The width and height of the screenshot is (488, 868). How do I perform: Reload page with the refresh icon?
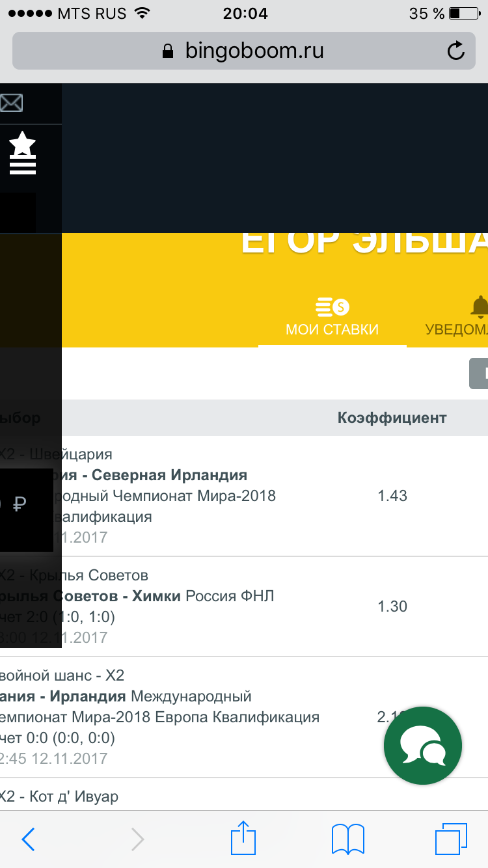(457, 51)
